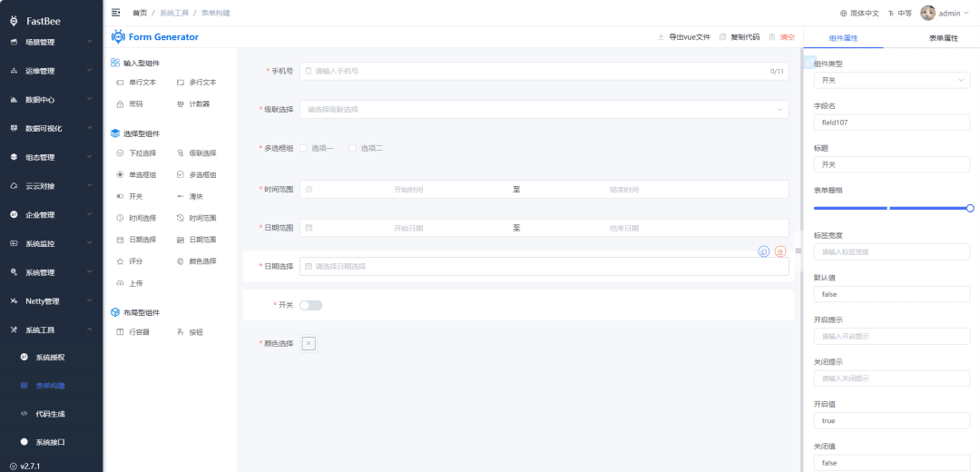Viewport: 980px width, 472px height.
Task: Add a 单选框组 radio group component
Action: click(136, 175)
